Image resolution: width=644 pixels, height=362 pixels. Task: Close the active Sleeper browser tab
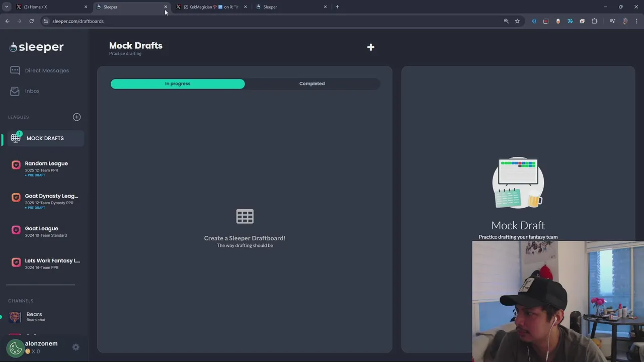tap(166, 7)
